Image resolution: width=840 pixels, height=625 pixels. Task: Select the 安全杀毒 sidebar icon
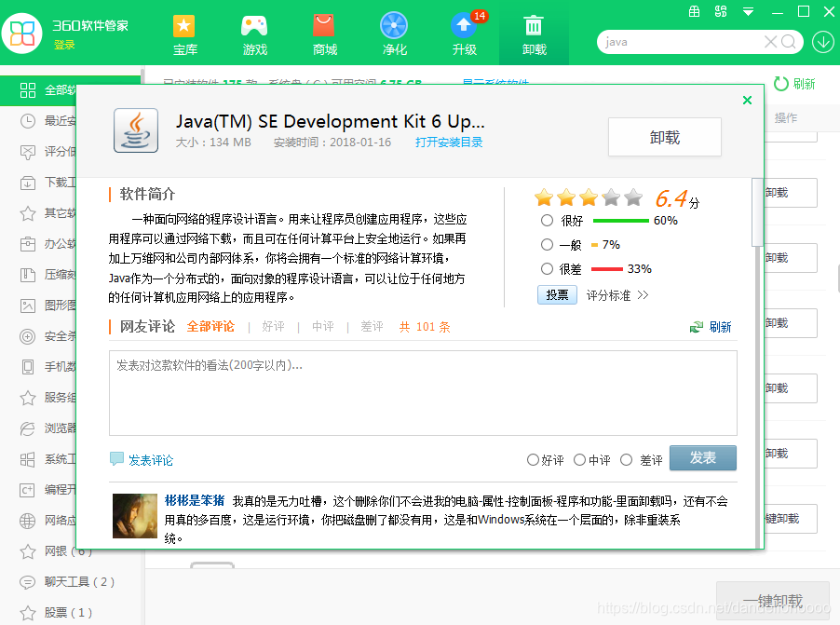28,336
